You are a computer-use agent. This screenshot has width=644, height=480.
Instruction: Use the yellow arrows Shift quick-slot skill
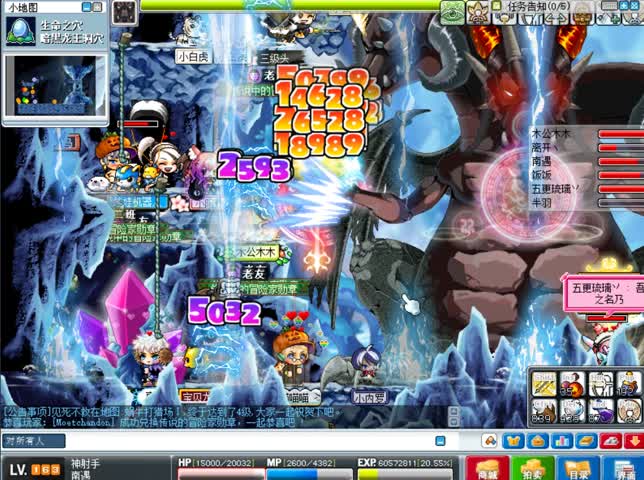[544, 384]
